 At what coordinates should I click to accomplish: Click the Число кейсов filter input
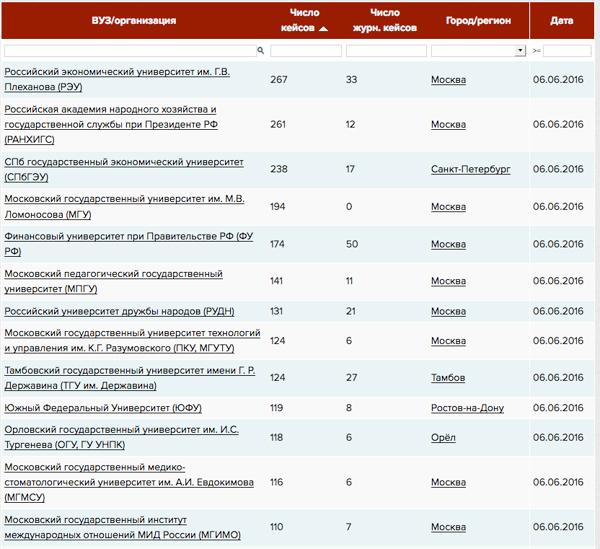point(305,50)
